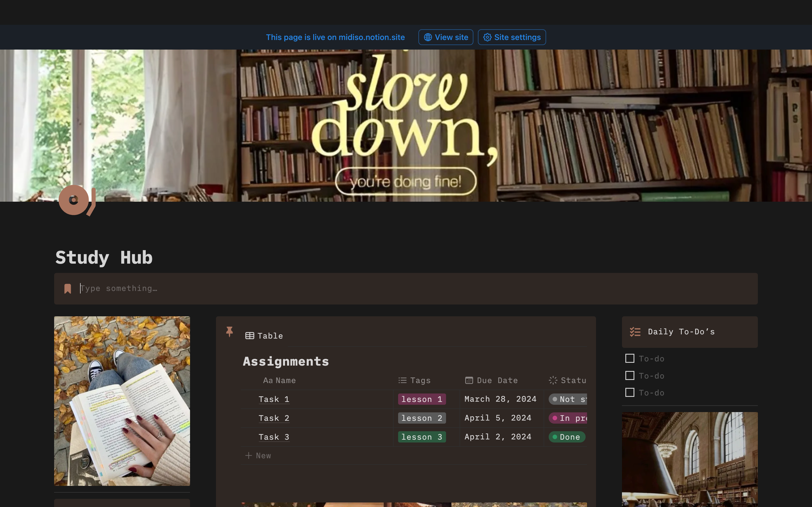Click the gear icon in Site settings
The image size is (812, 507).
click(x=487, y=37)
